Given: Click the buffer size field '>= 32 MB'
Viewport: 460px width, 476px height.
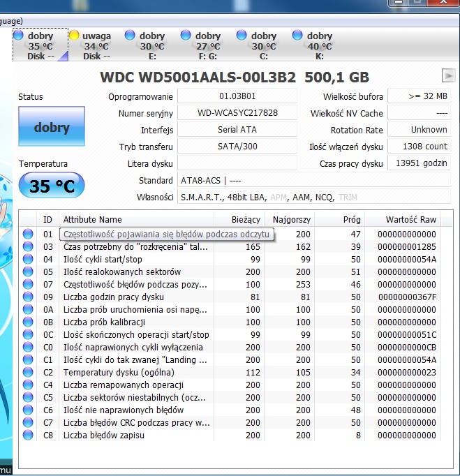Looking at the screenshot, I should point(420,96).
